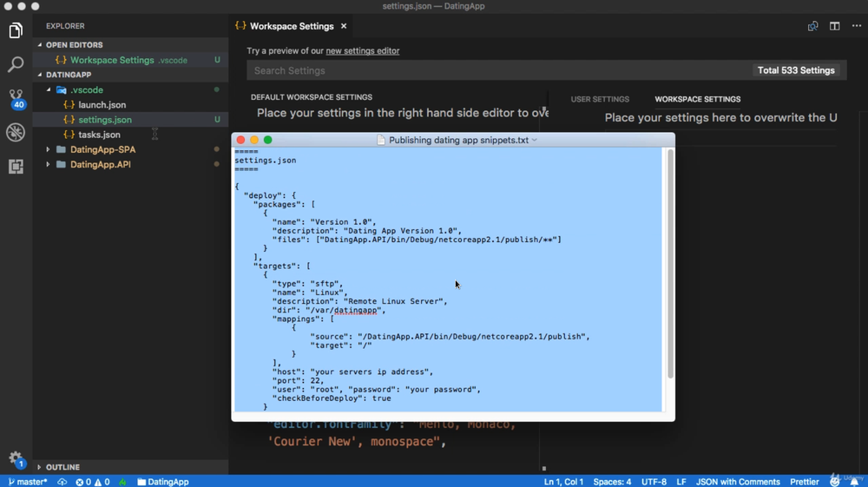Click the text editor vertical scrollbar
The image size is (868, 487).
pyautogui.click(x=670, y=263)
